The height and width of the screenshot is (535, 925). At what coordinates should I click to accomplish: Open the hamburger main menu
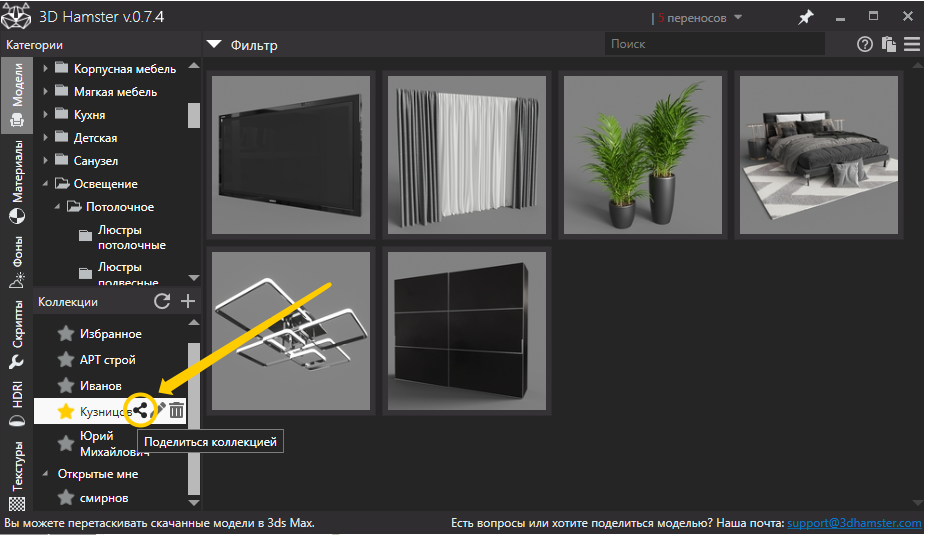[912, 44]
